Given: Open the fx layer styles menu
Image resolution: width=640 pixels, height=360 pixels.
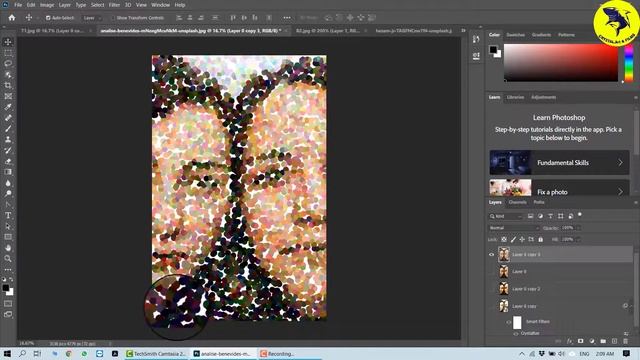Looking at the screenshot, I should [x=569, y=341].
